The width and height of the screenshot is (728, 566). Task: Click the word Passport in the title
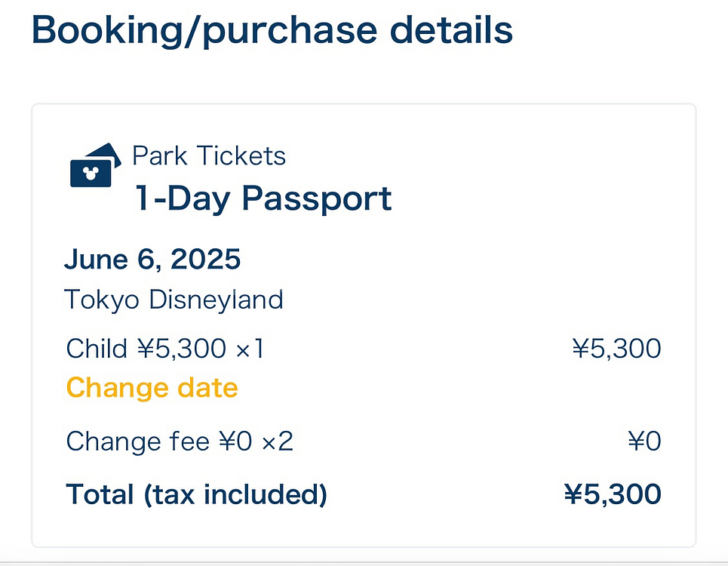click(317, 198)
